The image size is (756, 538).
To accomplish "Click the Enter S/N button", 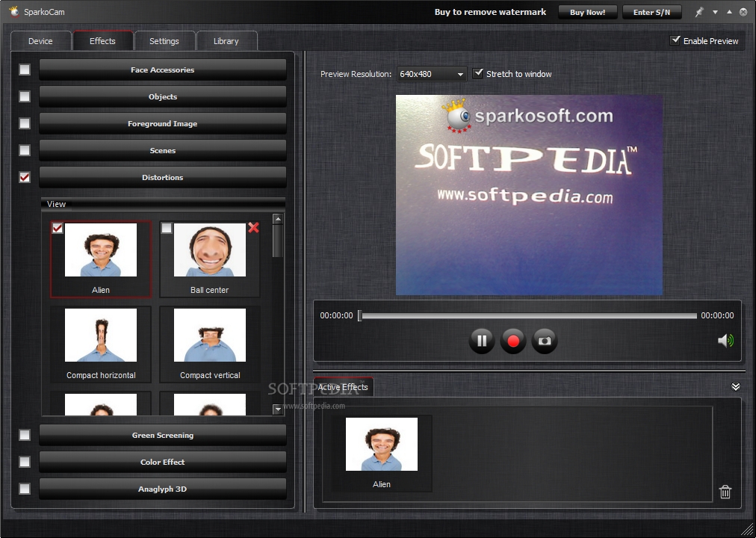I will (x=652, y=12).
